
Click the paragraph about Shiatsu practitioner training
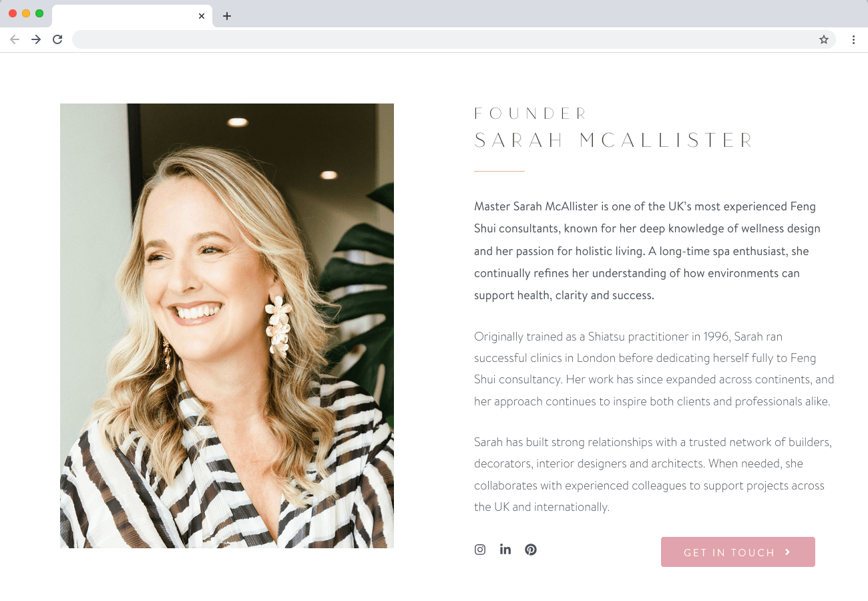tap(654, 369)
